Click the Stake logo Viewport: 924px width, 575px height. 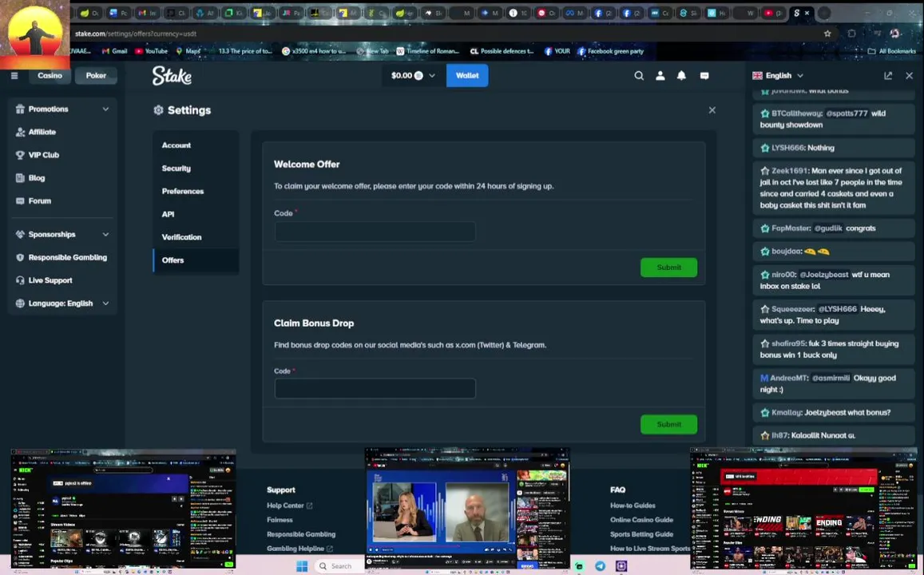172,75
